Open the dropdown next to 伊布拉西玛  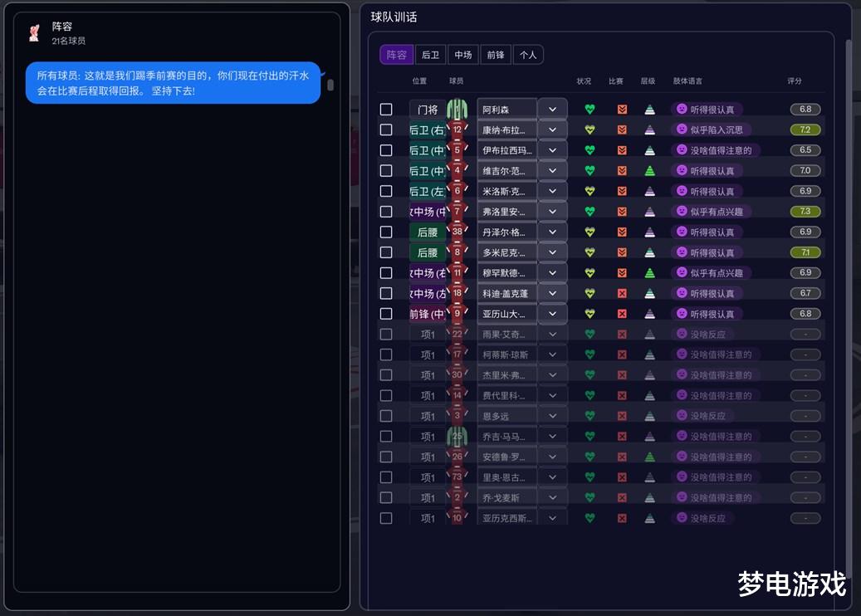coord(552,150)
